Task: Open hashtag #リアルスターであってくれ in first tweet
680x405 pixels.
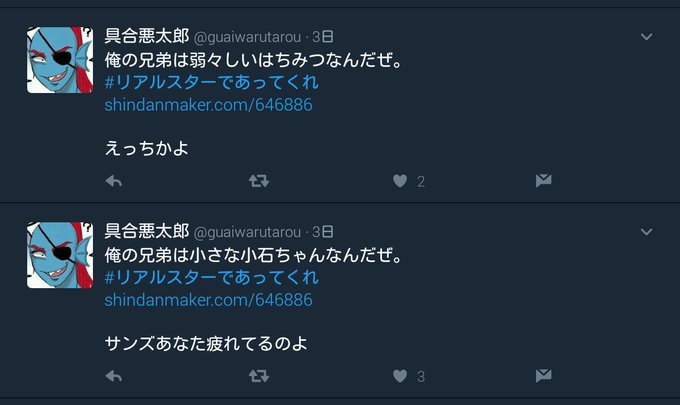Action: tap(212, 82)
